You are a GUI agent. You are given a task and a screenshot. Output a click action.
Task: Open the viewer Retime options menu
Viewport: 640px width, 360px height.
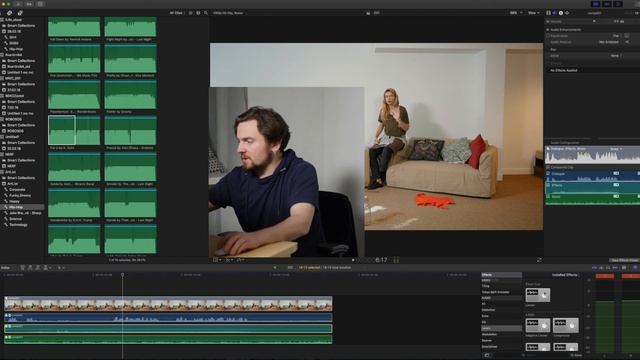tap(240, 260)
